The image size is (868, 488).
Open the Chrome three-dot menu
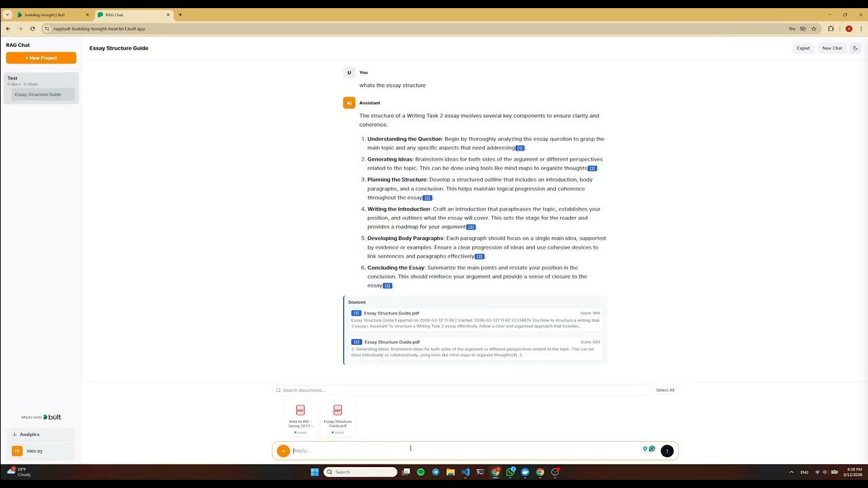860,28
